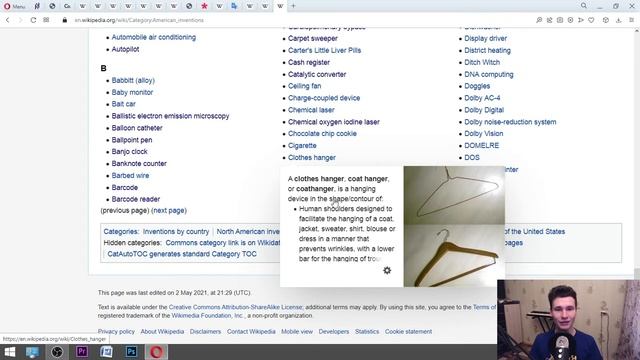Image resolution: width=640 pixels, height=360 pixels.
Task: Open the Balloon catheter link
Action: (137, 128)
